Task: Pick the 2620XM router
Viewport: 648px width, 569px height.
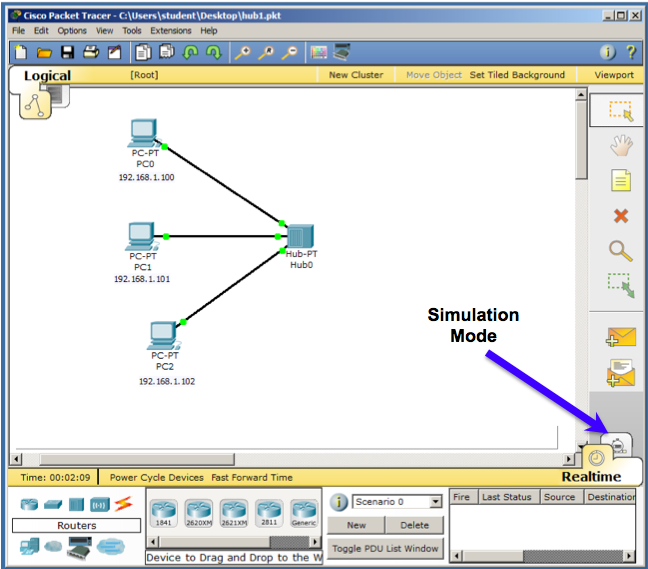Action: click(199, 513)
